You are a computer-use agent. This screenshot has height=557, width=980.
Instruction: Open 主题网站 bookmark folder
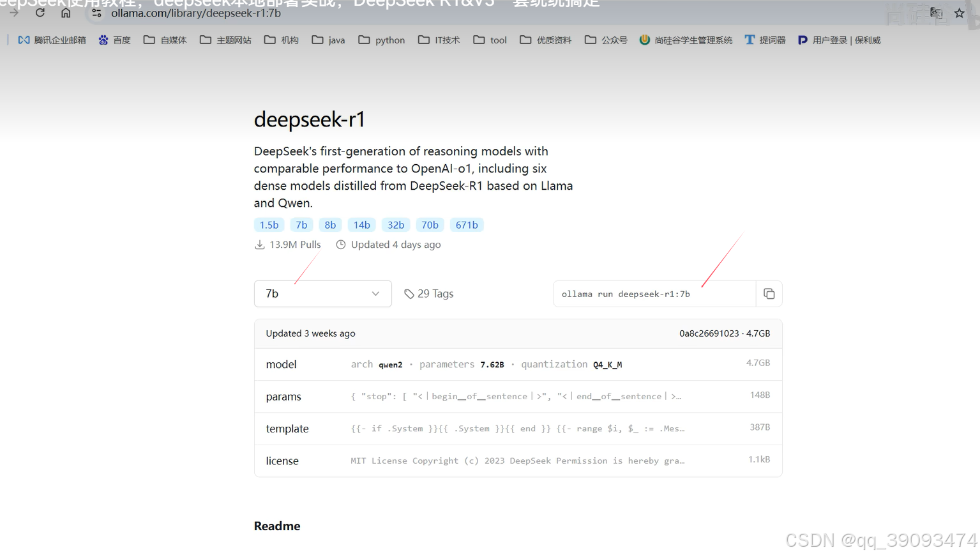[x=225, y=40]
